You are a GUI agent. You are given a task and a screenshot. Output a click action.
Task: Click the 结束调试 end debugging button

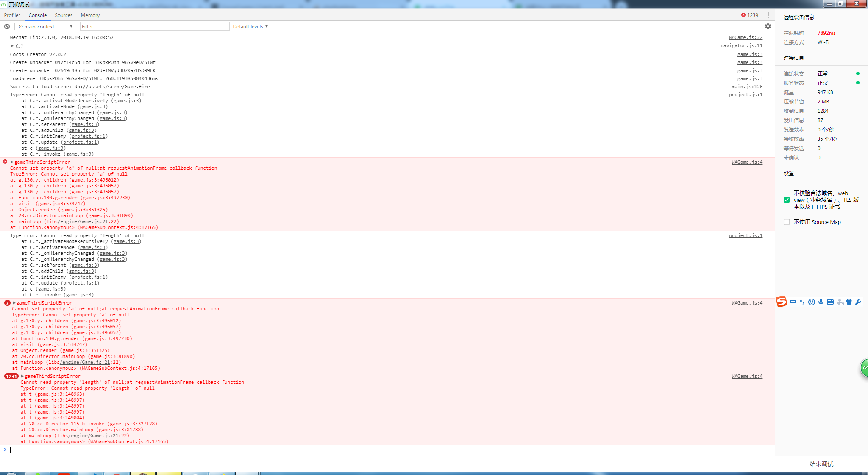(x=821, y=464)
